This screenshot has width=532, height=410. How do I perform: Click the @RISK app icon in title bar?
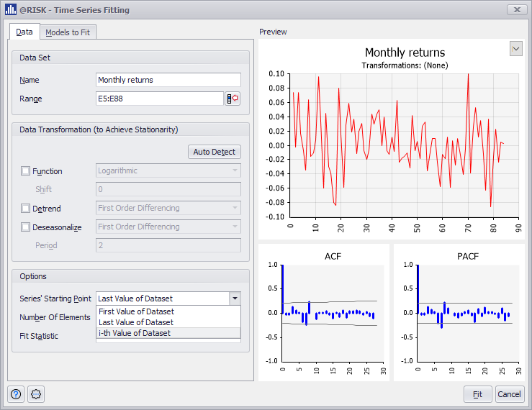click(10, 9)
